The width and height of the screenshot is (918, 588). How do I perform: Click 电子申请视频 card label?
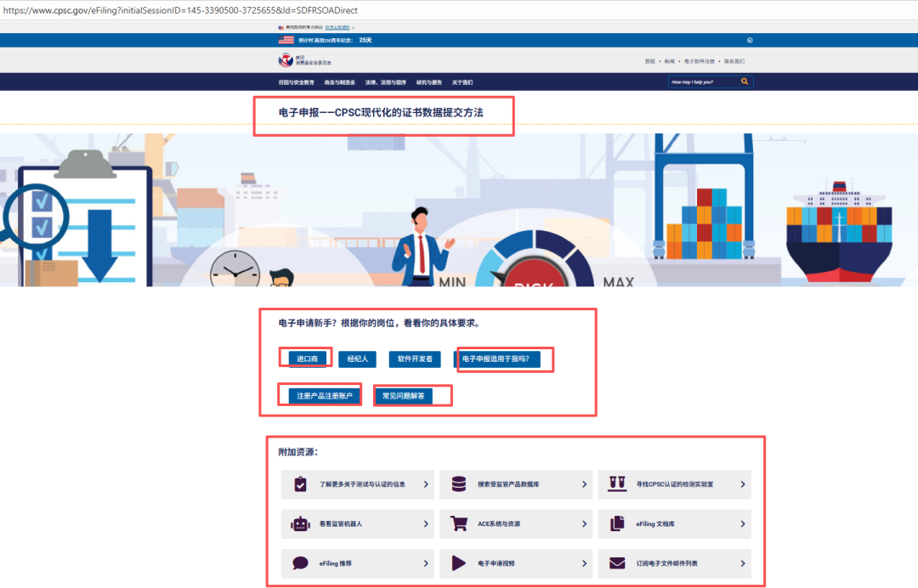point(496,563)
